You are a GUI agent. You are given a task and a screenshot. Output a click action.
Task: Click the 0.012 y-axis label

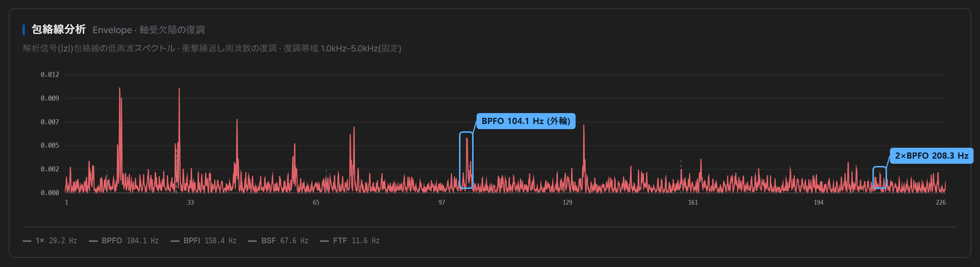50,74
